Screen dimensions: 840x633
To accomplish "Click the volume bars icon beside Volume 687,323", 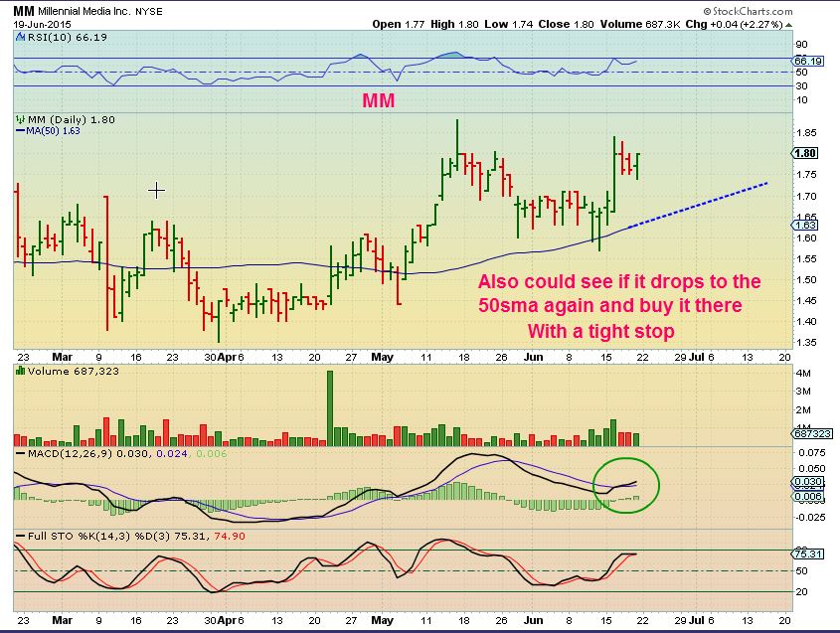I will pyautogui.click(x=21, y=371).
